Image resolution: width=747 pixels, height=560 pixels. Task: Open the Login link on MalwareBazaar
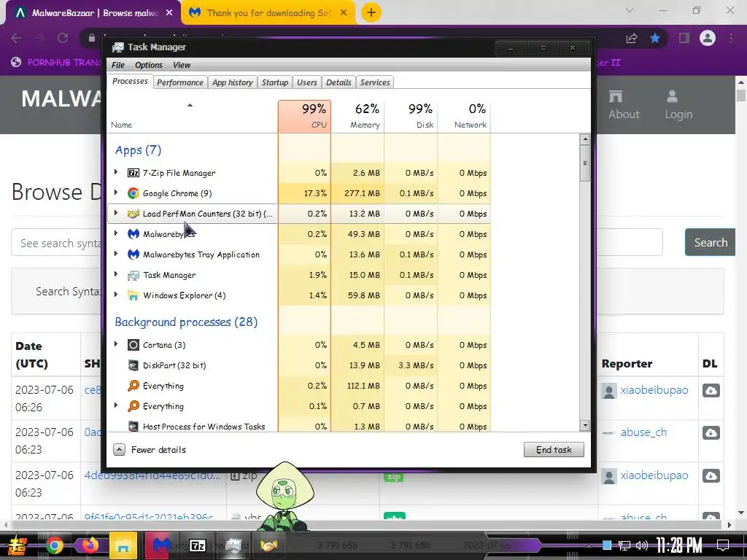pyautogui.click(x=678, y=105)
